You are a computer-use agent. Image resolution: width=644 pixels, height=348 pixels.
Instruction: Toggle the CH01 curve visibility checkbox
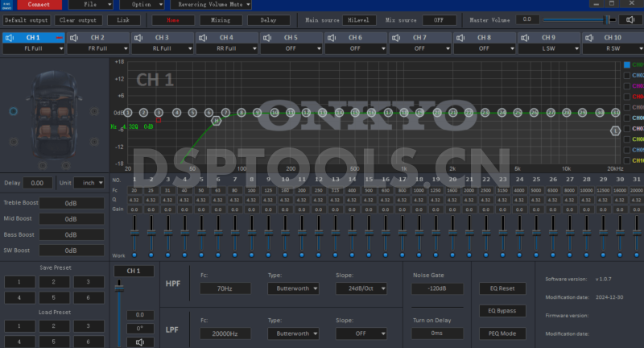tap(627, 64)
